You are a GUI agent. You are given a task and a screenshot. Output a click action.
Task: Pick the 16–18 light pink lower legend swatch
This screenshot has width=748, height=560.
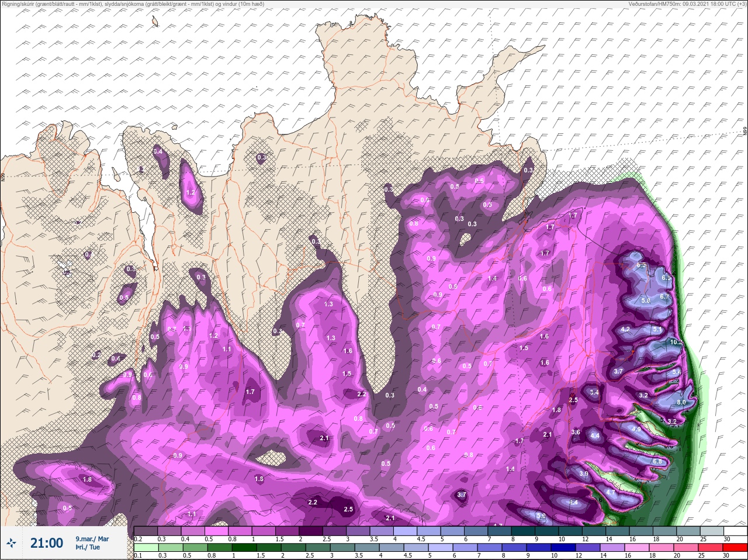point(637,548)
